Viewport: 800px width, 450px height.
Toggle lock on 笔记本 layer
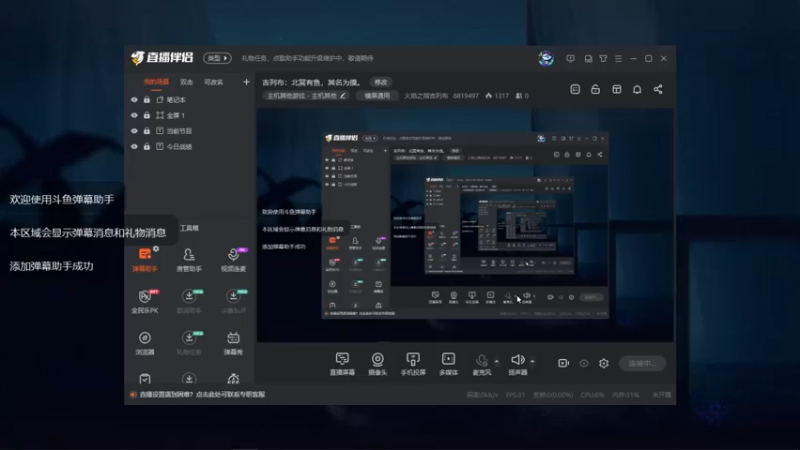[x=147, y=99]
